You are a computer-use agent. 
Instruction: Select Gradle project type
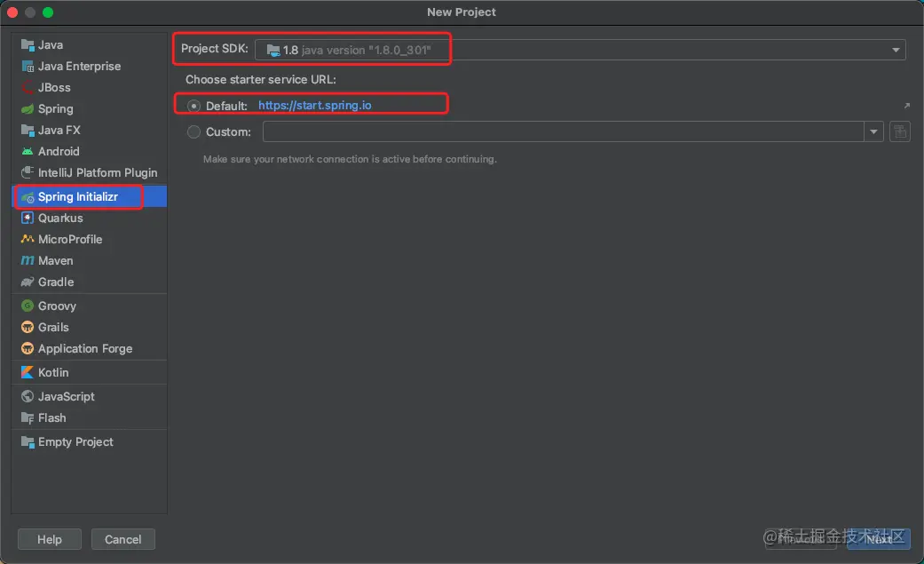56,282
